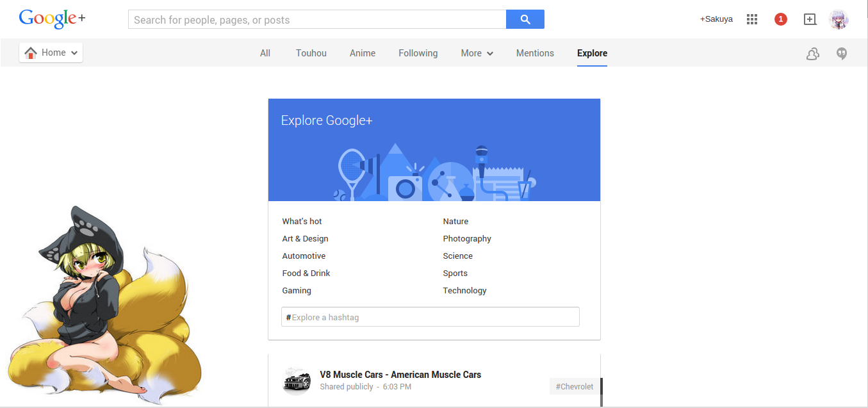Open the Google apps grid

(752, 19)
